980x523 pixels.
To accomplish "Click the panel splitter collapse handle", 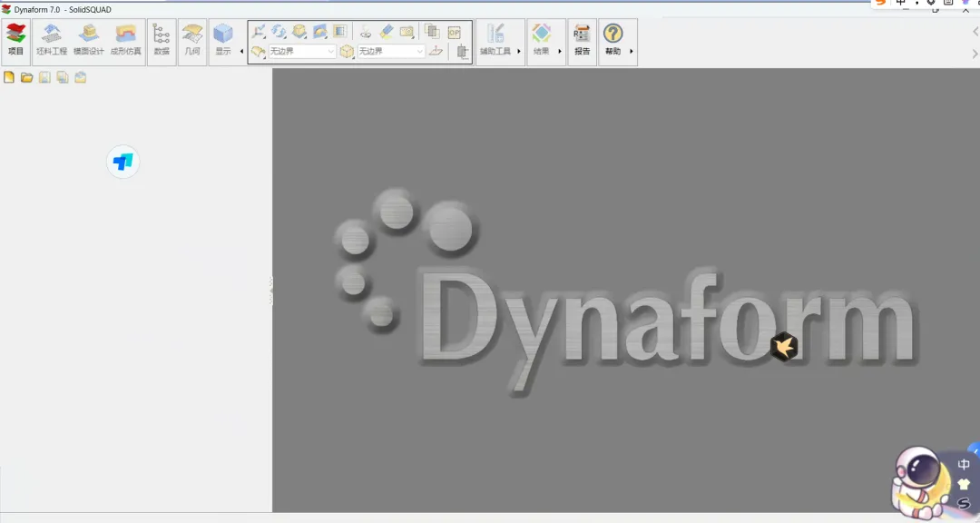I will [x=270, y=291].
